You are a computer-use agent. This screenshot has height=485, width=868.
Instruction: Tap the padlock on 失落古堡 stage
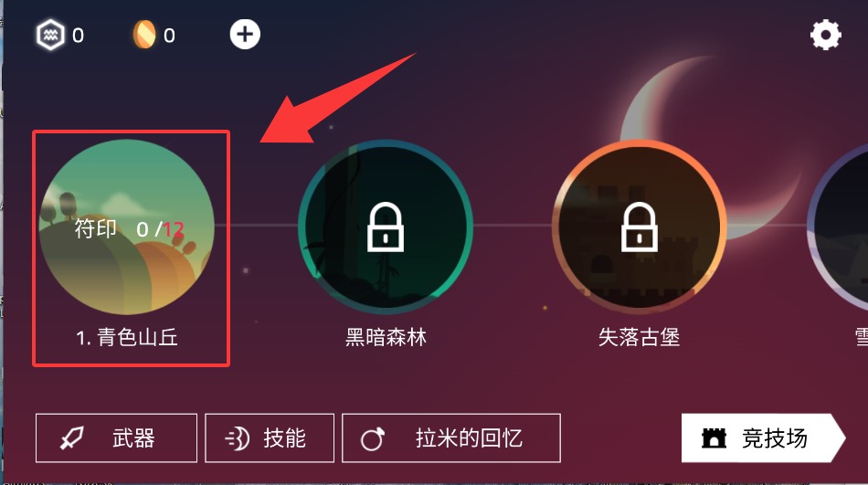coord(640,227)
